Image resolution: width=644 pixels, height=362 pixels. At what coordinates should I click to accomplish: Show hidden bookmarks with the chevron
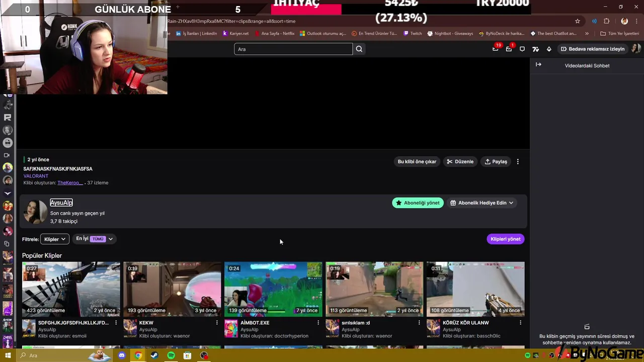587,34
